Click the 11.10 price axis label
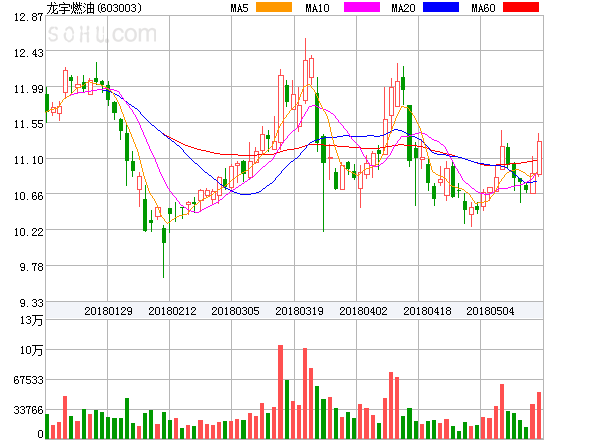The image size is (600, 440). [x=29, y=160]
